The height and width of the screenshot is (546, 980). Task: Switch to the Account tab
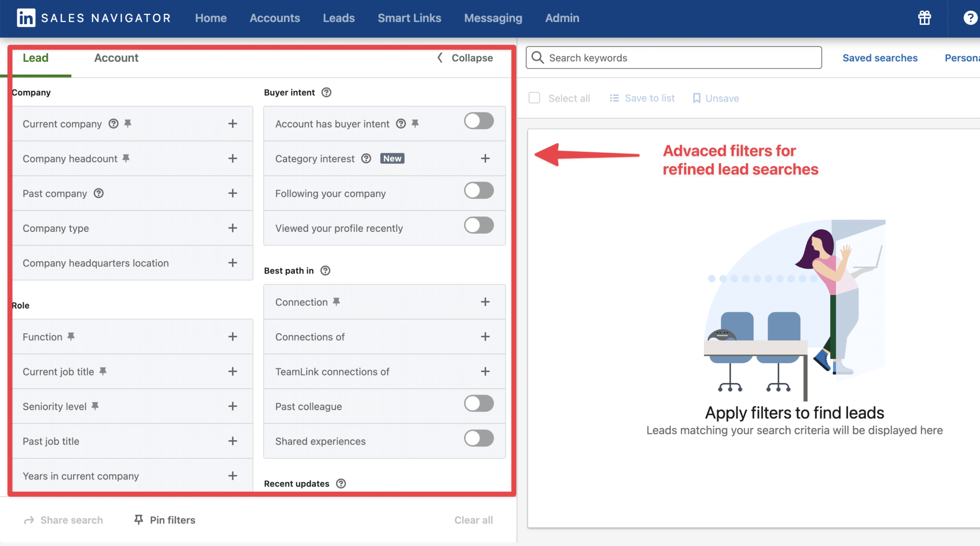coord(116,57)
